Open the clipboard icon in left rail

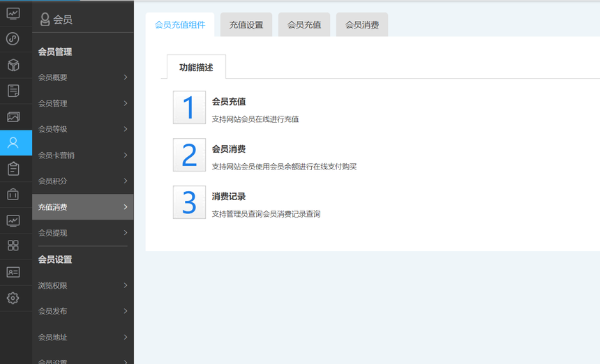pyautogui.click(x=13, y=169)
